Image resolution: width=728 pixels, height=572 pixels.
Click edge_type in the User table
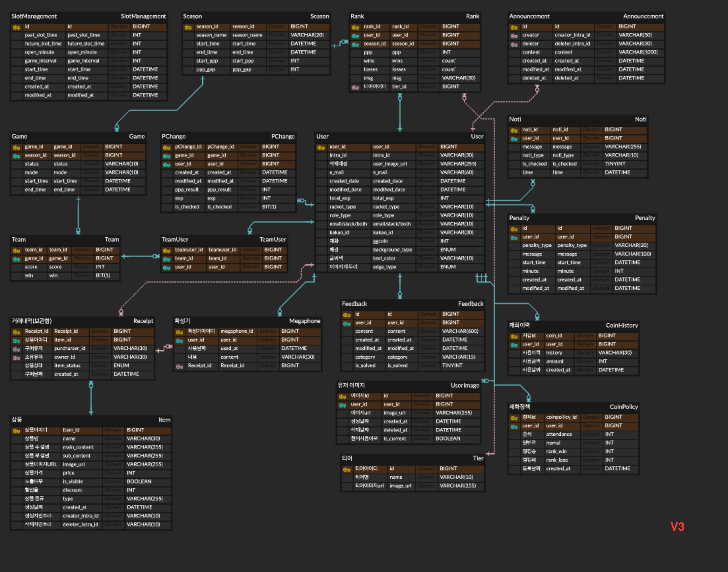click(x=384, y=267)
